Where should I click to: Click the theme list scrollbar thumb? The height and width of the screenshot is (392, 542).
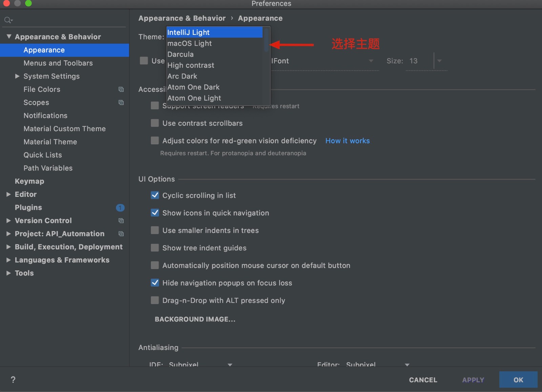[266, 40]
